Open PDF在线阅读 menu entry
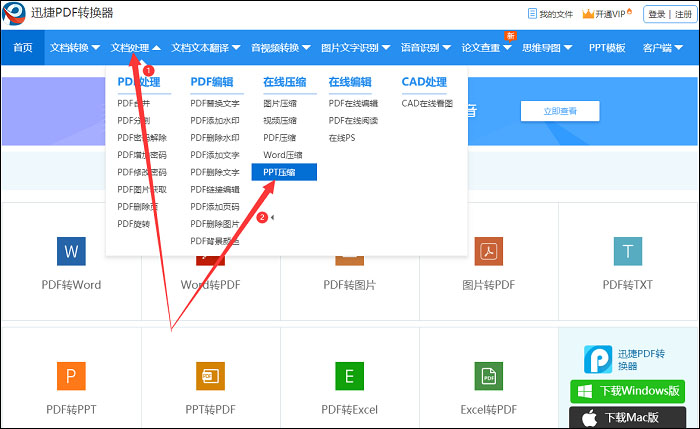The width and height of the screenshot is (700, 429). [x=353, y=121]
